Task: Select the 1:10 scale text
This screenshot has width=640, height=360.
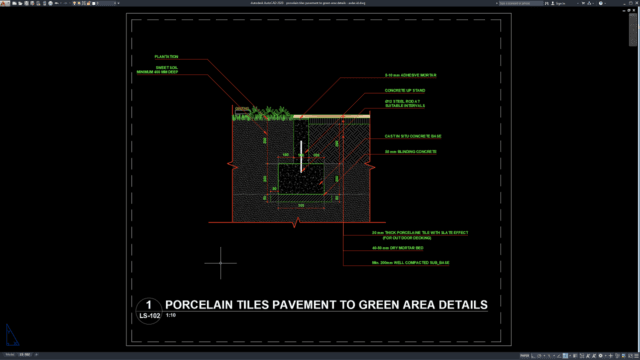Action: (x=171, y=315)
